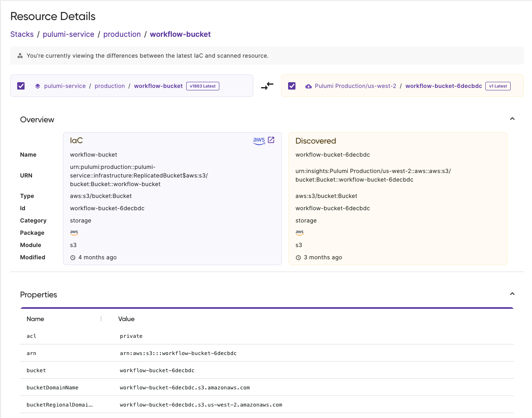Select the bucketDomainName property name
The image size is (532, 418).
click(x=52, y=388)
